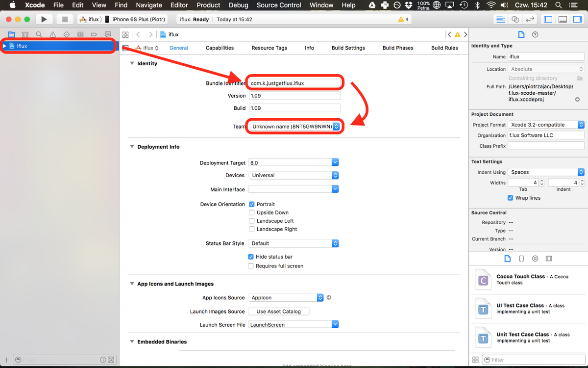
Task: Go back in editor history
Action: pyautogui.click(x=138, y=35)
